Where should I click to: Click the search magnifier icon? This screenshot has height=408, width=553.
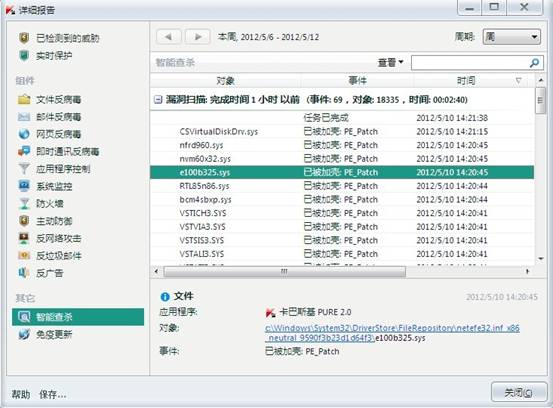(x=534, y=63)
